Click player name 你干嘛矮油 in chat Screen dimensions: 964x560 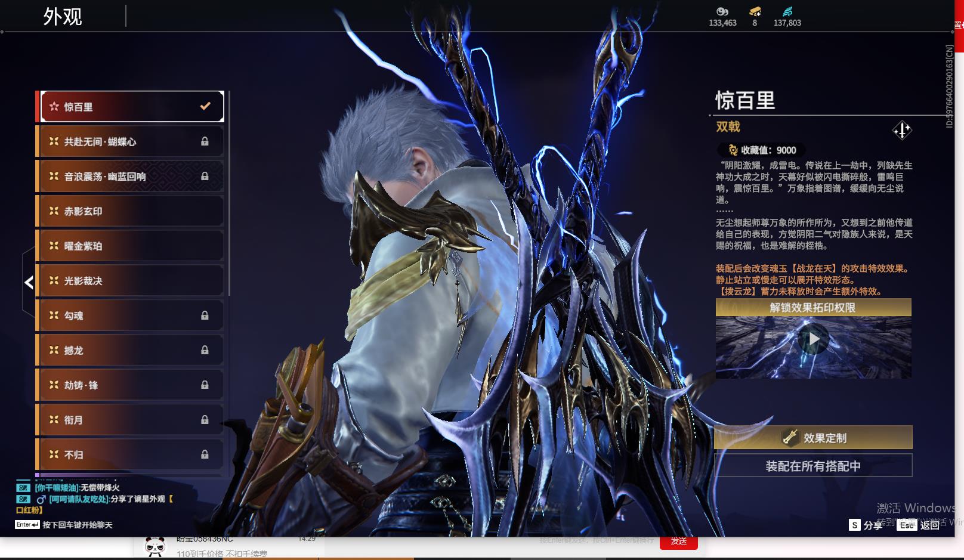click(x=56, y=488)
